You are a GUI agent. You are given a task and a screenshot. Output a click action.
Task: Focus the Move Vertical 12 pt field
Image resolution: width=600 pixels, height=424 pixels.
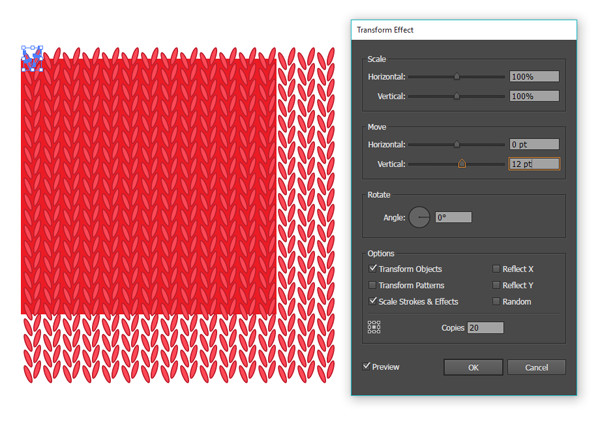click(x=533, y=164)
